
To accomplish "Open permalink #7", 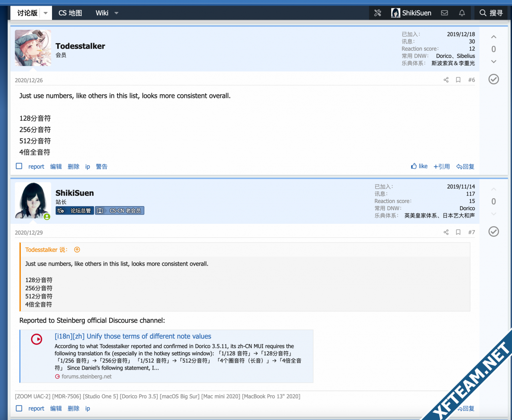I will (x=472, y=232).
